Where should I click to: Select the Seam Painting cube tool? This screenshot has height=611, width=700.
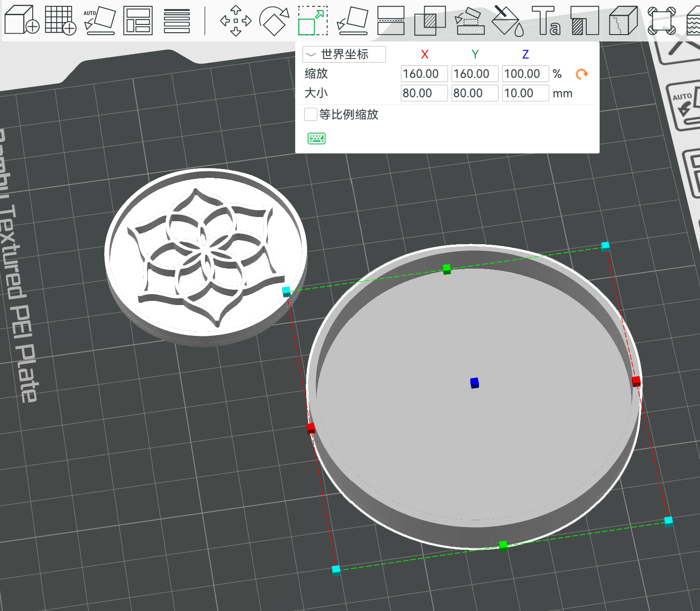[624, 20]
